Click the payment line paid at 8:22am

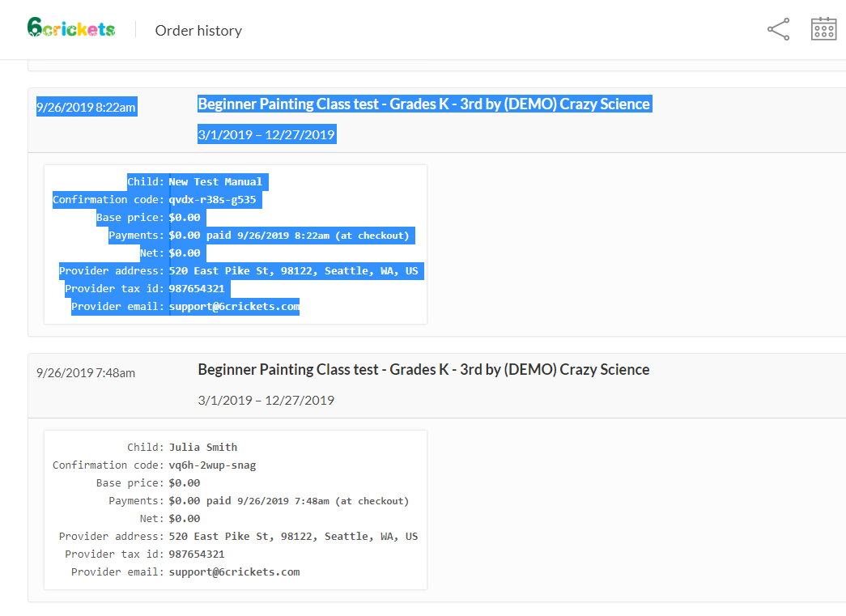pos(289,236)
